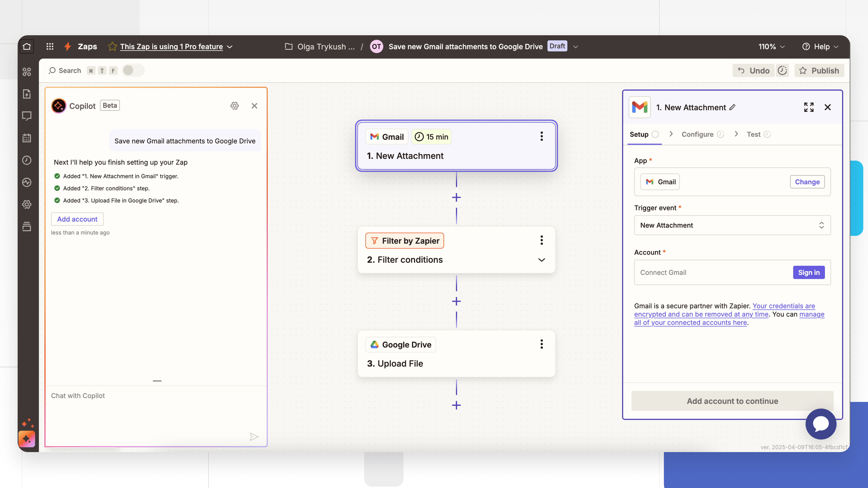The image size is (868, 488).
Task: Switch to the Configure tab
Action: coord(703,134)
